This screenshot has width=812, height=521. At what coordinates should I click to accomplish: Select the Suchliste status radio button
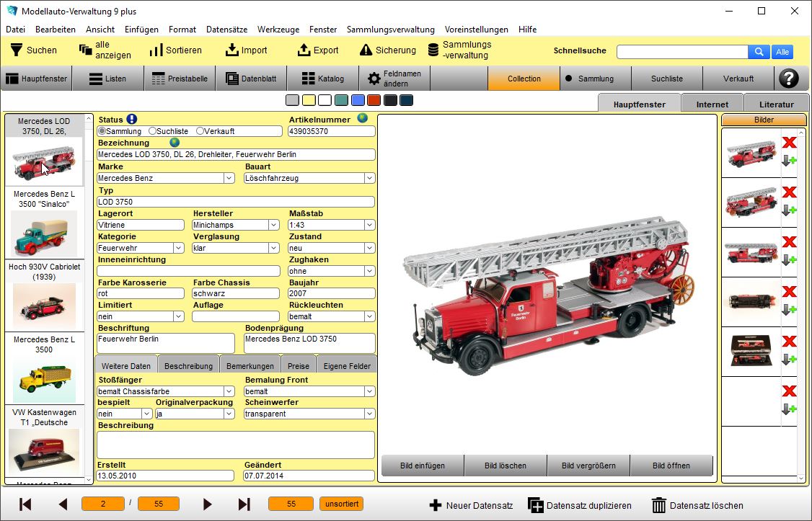[x=152, y=131]
